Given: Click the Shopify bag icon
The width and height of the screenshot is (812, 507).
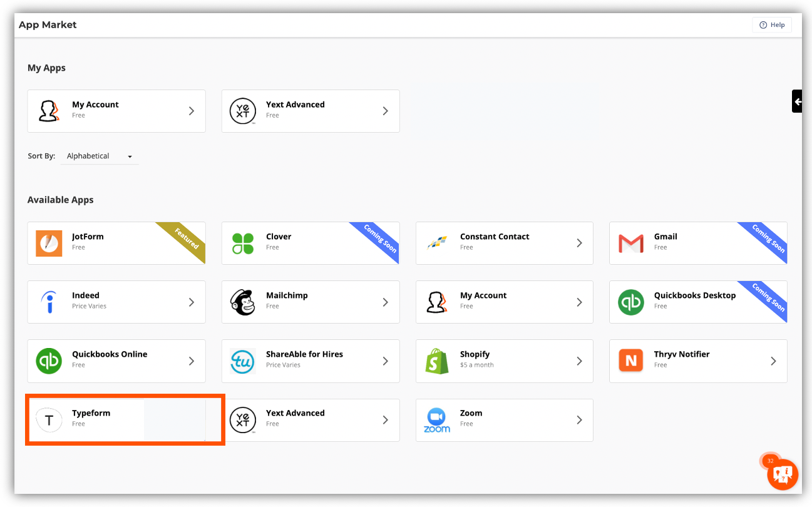Looking at the screenshot, I should click(437, 361).
